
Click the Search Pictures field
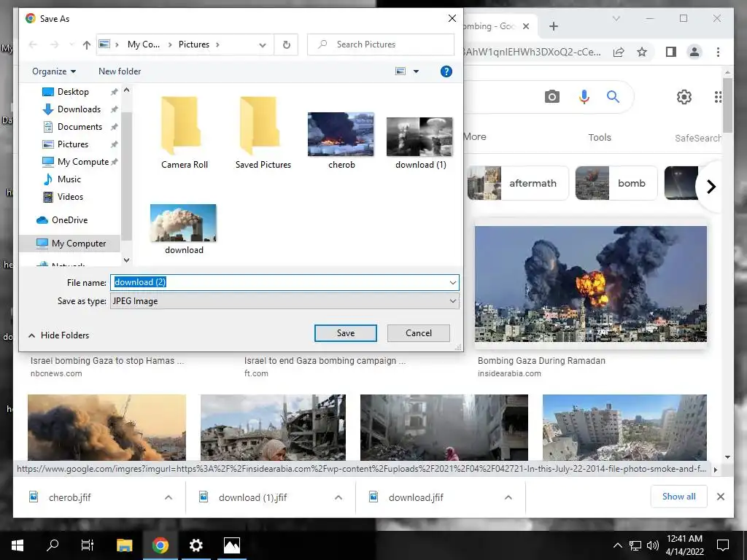pyautogui.click(x=381, y=44)
